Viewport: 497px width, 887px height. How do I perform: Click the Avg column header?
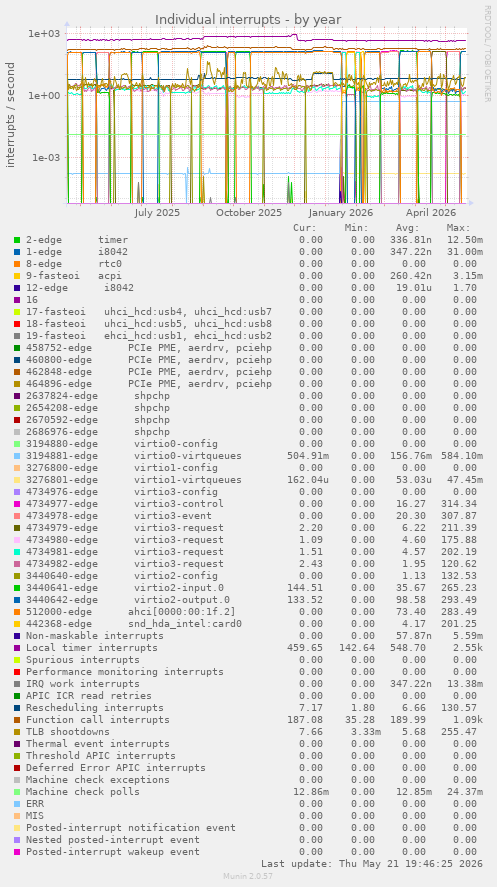(409, 228)
